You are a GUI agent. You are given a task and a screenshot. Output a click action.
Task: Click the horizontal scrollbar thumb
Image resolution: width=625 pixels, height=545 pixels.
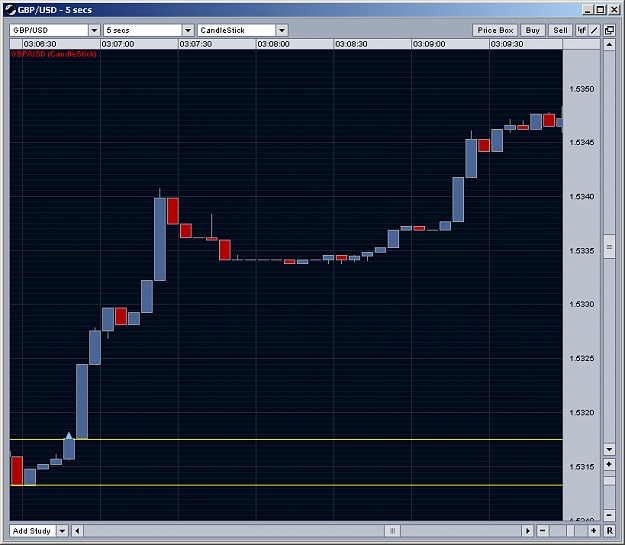tap(393, 531)
